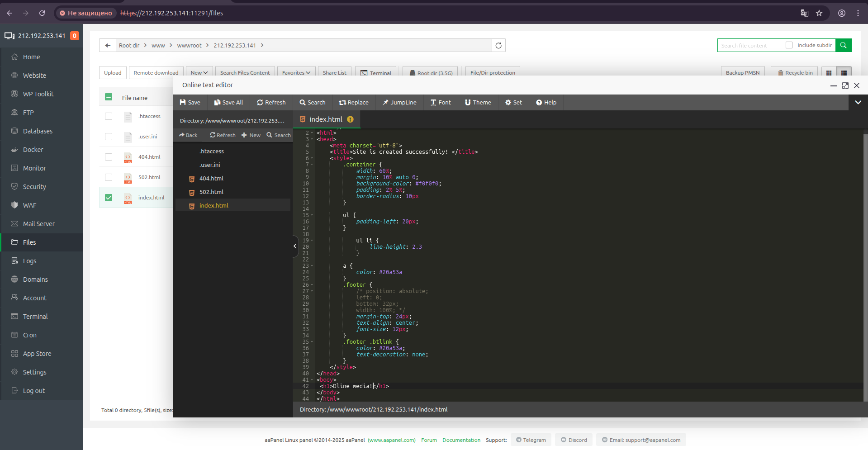Create New item in the editor directory panel
The width and height of the screenshot is (868, 450).
tap(251, 135)
